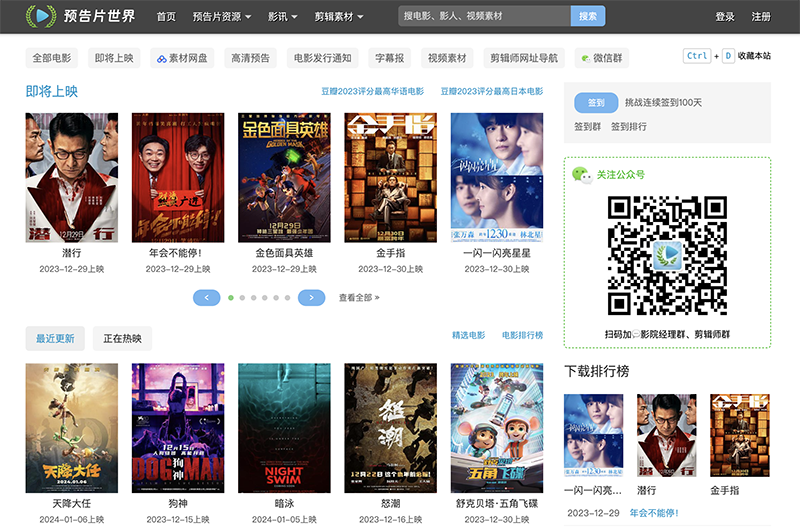Open 电影发行通知 category
This screenshot has width=800, height=530.
[322, 58]
